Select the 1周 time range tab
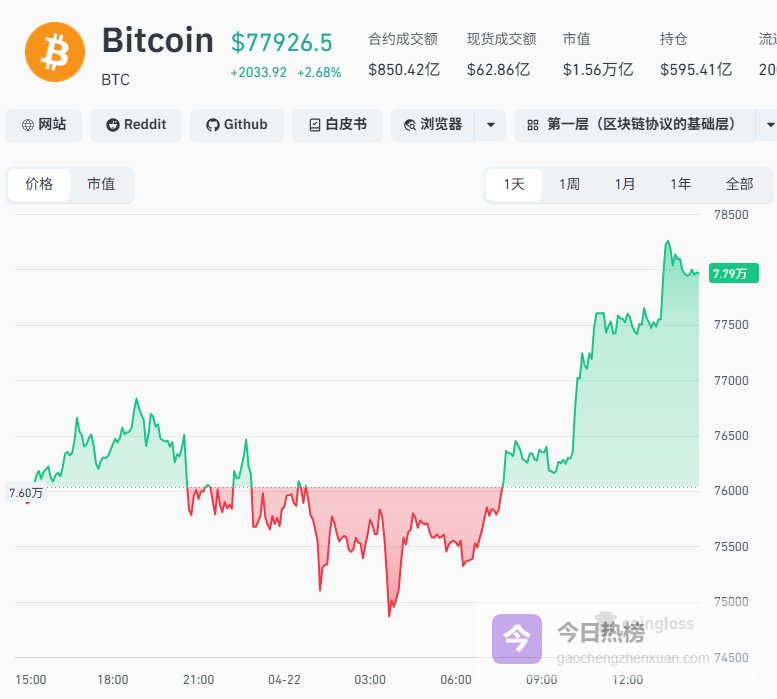 tap(569, 184)
